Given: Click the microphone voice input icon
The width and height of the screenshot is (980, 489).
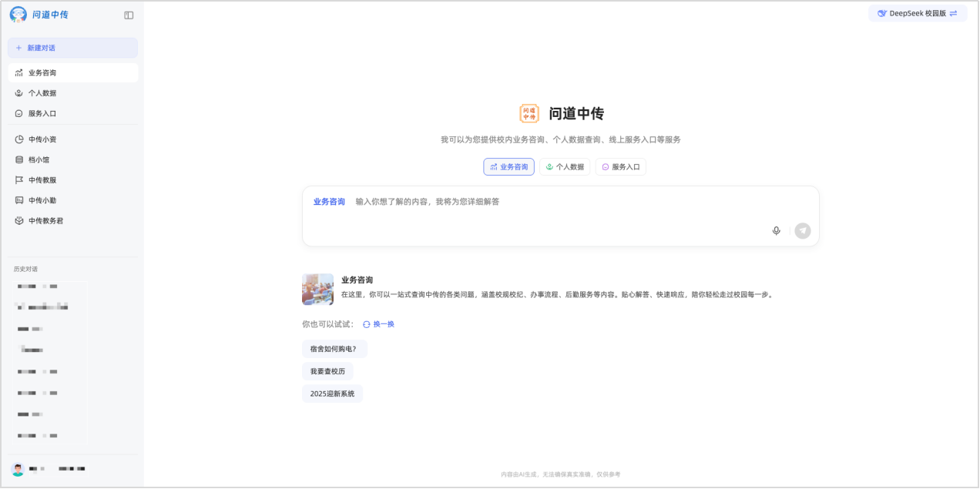Looking at the screenshot, I should tap(776, 231).
